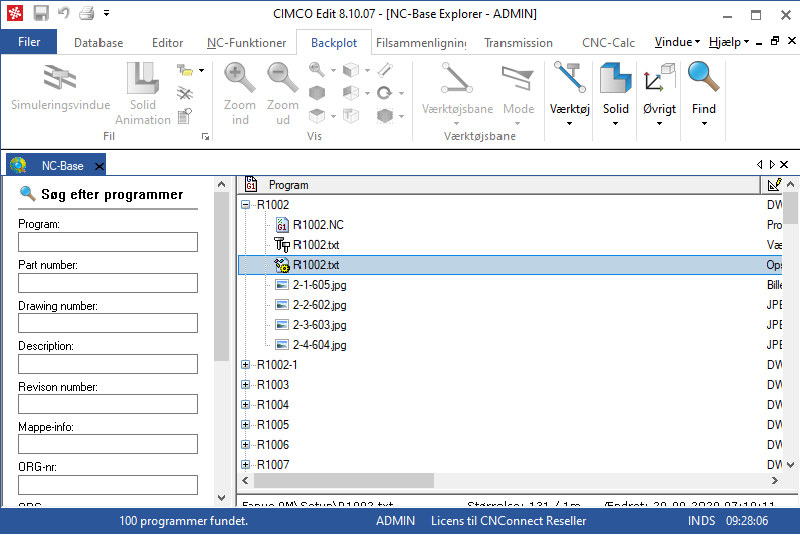The image size is (800, 536).
Task: Open the Vindue menu
Action: pyautogui.click(x=677, y=43)
